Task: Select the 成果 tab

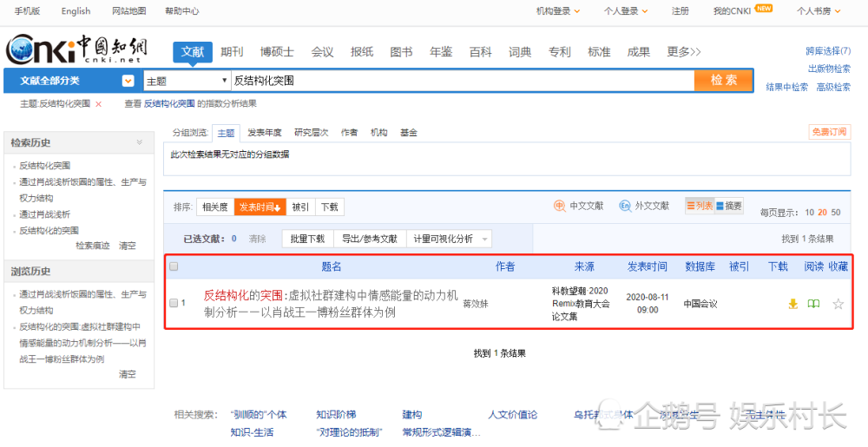Action: pyautogui.click(x=638, y=52)
